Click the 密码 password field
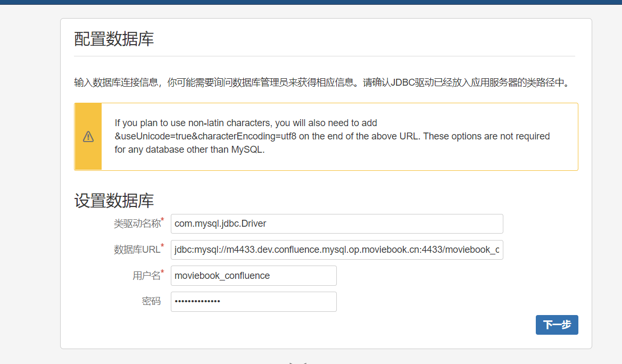 (x=253, y=302)
